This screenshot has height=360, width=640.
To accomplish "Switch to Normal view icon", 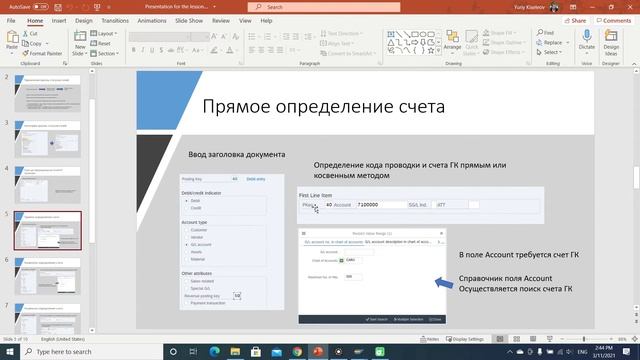I will pyautogui.click(x=500, y=339).
